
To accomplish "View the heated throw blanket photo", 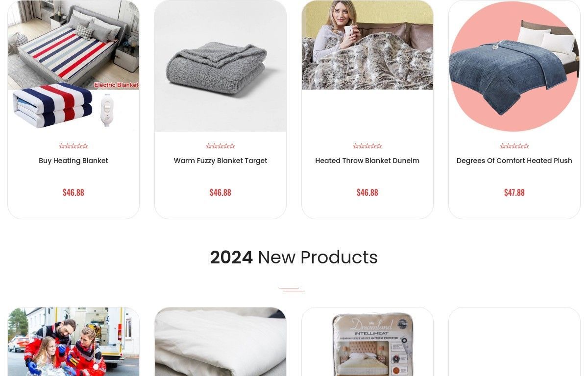I will (x=367, y=45).
